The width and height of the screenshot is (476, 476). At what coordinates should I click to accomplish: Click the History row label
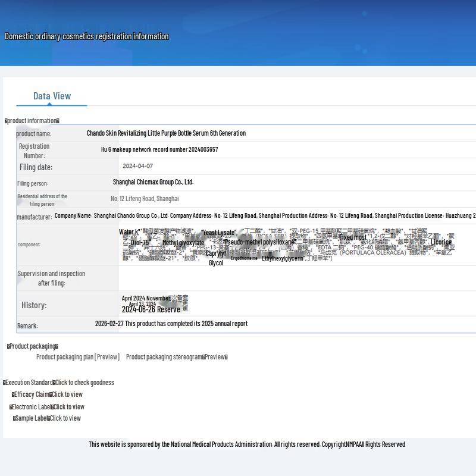pos(34,305)
